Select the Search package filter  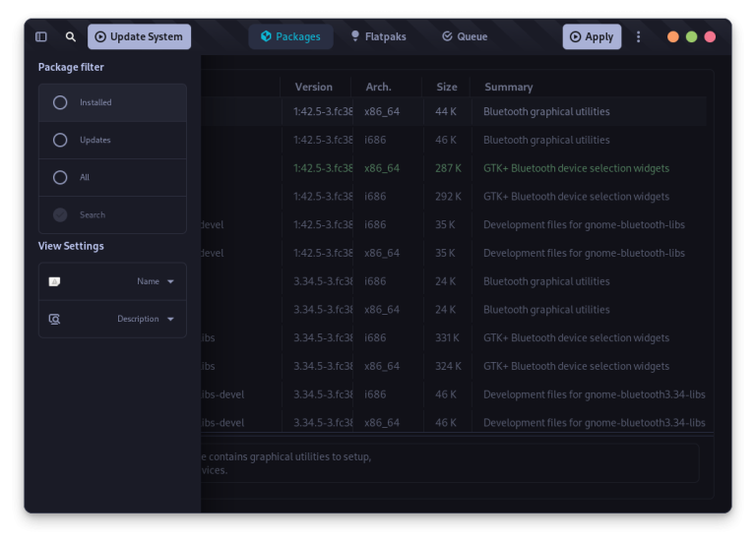(x=61, y=214)
